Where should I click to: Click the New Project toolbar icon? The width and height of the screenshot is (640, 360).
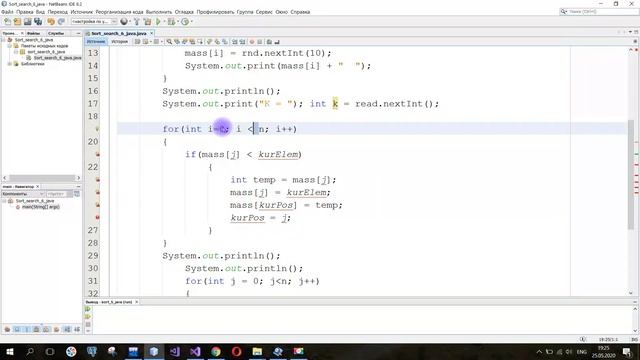(18, 22)
